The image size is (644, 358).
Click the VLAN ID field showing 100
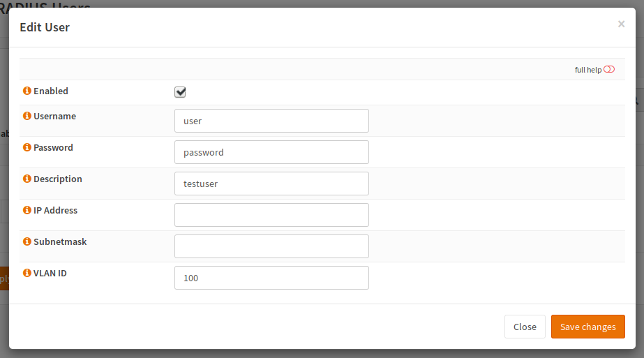pyautogui.click(x=271, y=278)
